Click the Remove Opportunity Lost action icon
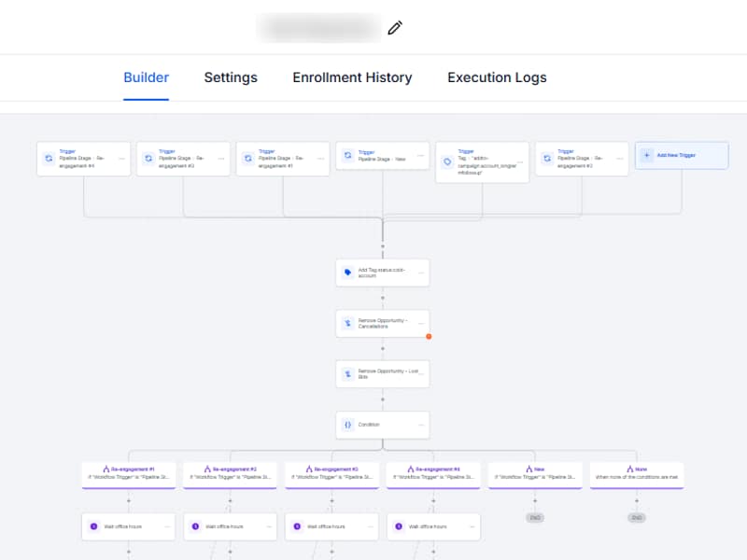747x560 pixels. [347, 374]
